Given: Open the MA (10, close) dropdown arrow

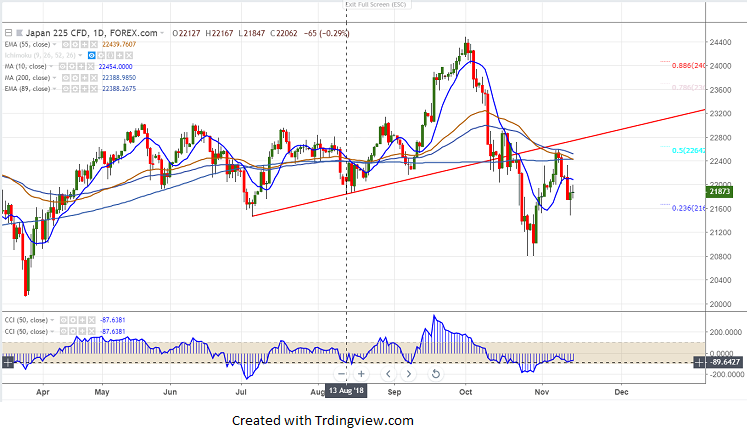Looking at the screenshot, I should click(x=51, y=67).
